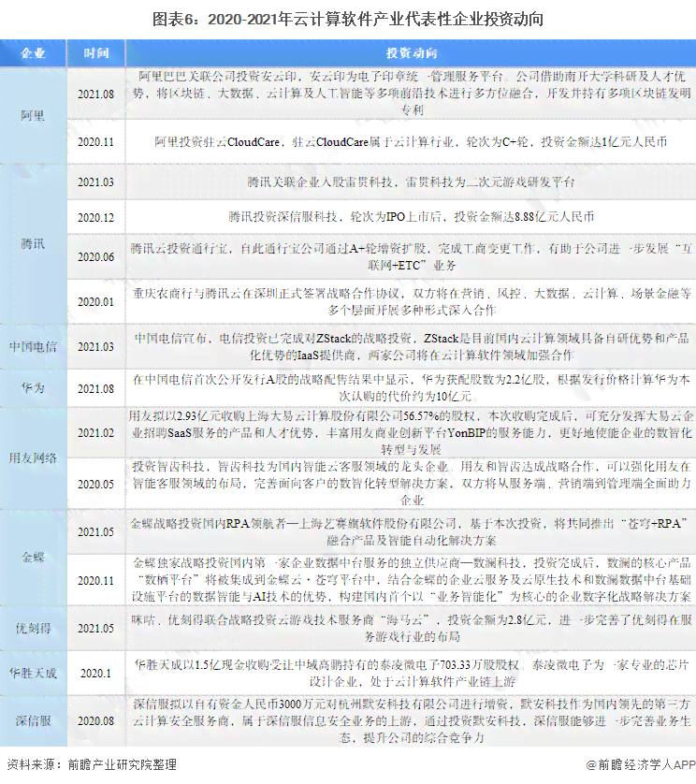Click the 2021.08 date in 华为 row
Screen dimensions: 696x784
96,388
